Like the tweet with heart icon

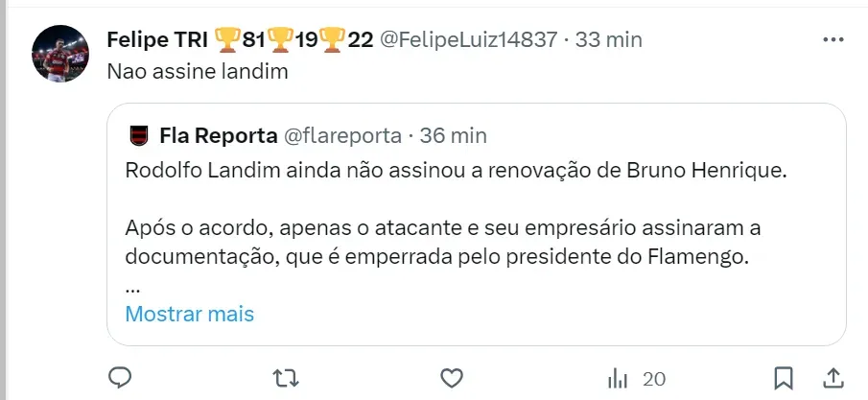(x=452, y=378)
